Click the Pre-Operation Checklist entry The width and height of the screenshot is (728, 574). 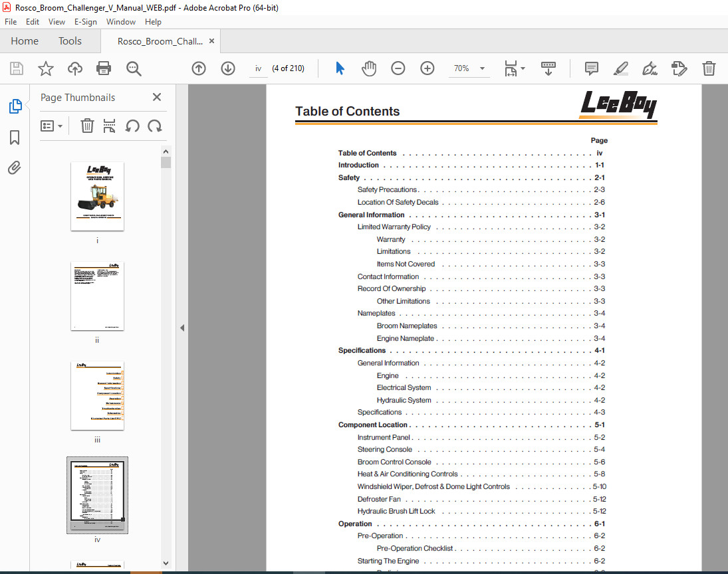490,548
